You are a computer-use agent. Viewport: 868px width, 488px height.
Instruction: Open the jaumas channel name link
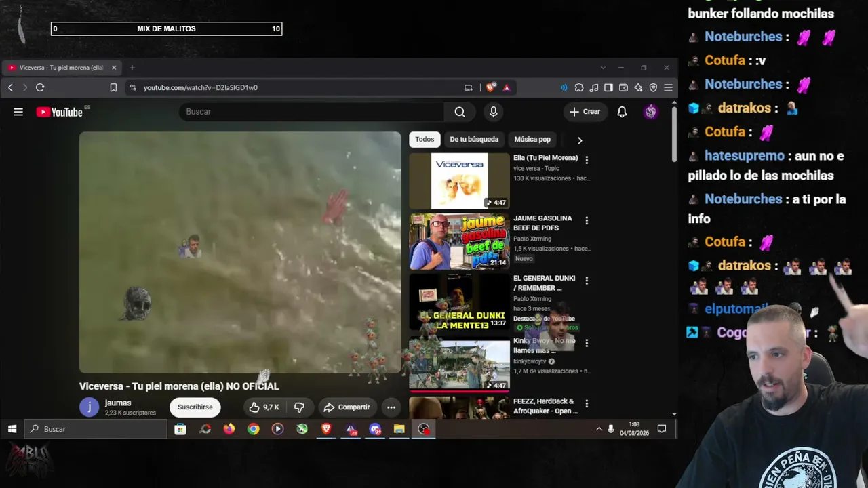(x=118, y=403)
